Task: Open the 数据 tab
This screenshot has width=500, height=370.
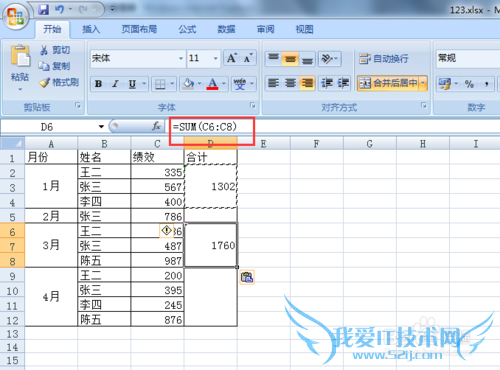Action: click(x=226, y=29)
